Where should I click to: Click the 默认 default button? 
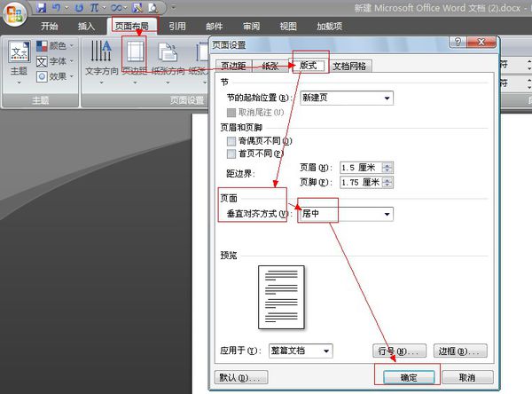click(x=241, y=377)
